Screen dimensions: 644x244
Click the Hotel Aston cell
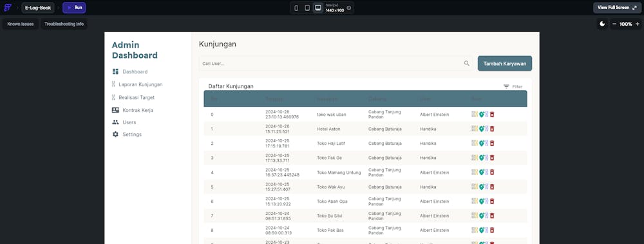328,129
